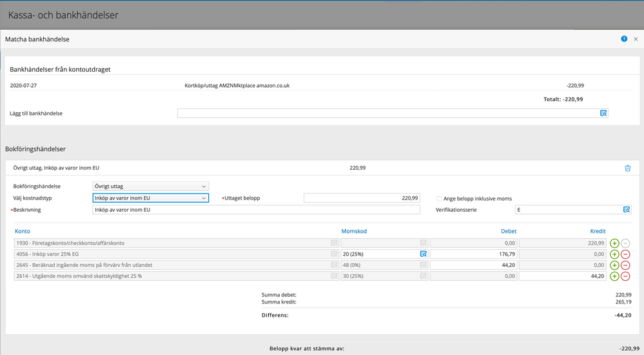Image resolution: width=644 pixels, height=355 pixels.
Task: Click the Momskod column header
Action: coord(354,231)
